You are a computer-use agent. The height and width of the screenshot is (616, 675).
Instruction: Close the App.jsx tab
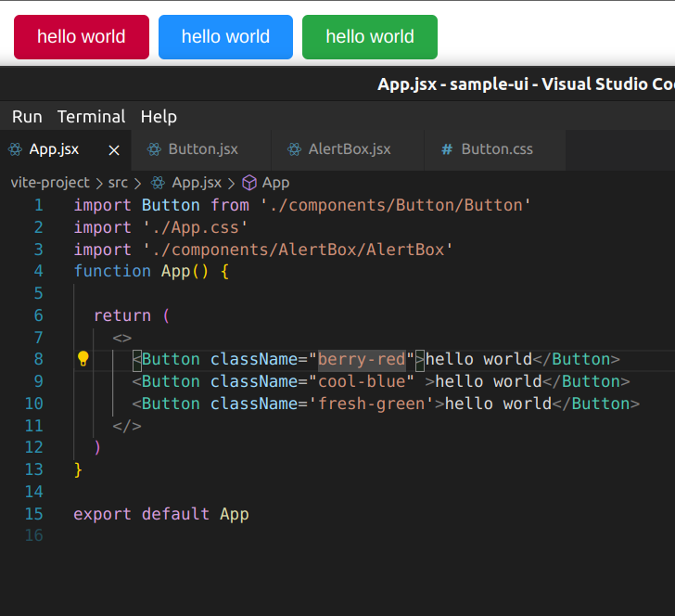(x=114, y=150)
